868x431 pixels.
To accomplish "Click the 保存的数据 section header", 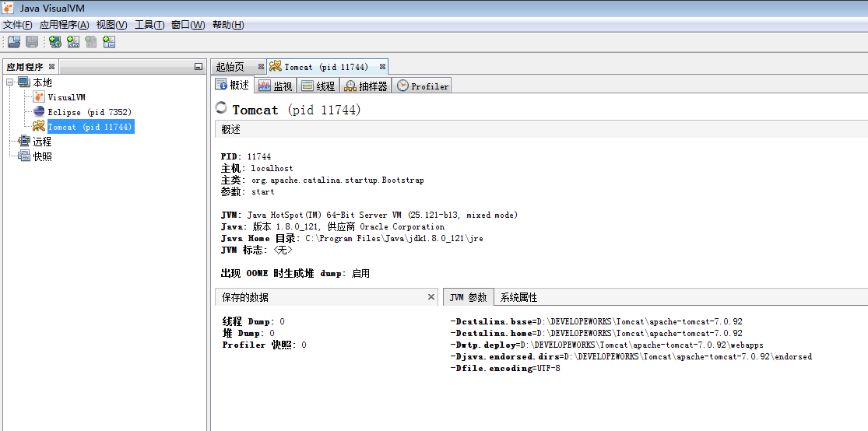I will pyautogui.click(x=326, y=297).
